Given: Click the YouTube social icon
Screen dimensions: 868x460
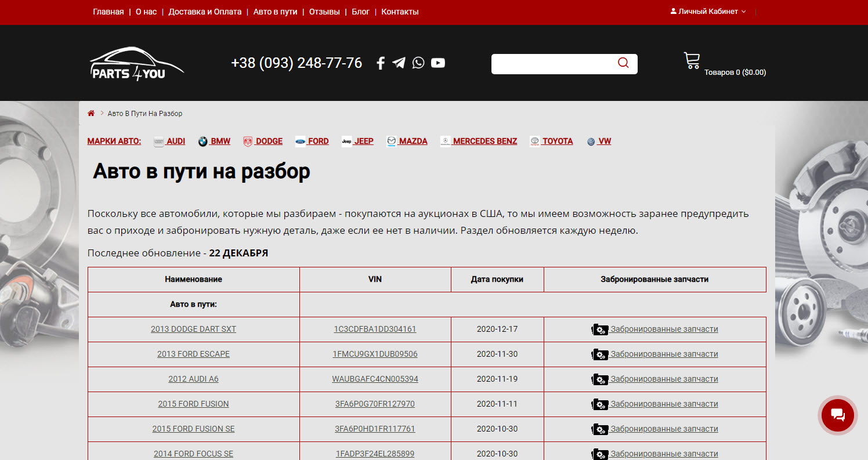Looking at the screenshot, I should (x=437, y=63).
